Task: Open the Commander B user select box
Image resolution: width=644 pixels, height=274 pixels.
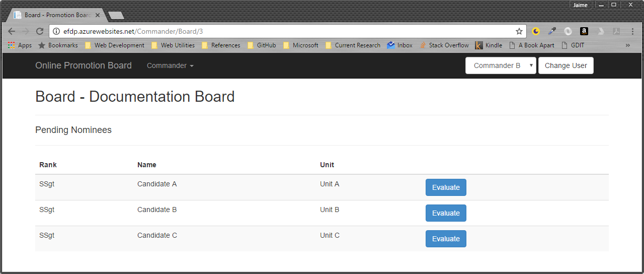Action: 500,65
